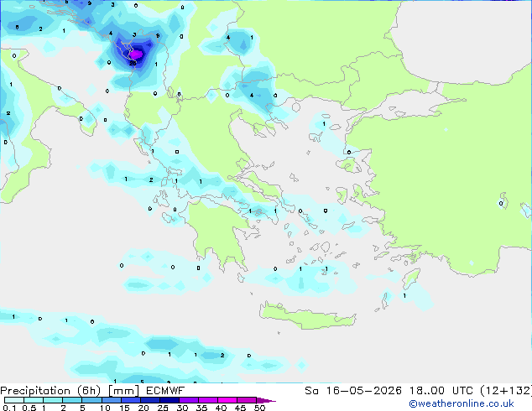Viewport: 532px width, 411px height.
Task: Click the purple precipitation maximum on the map
Action: pos(137,55)
